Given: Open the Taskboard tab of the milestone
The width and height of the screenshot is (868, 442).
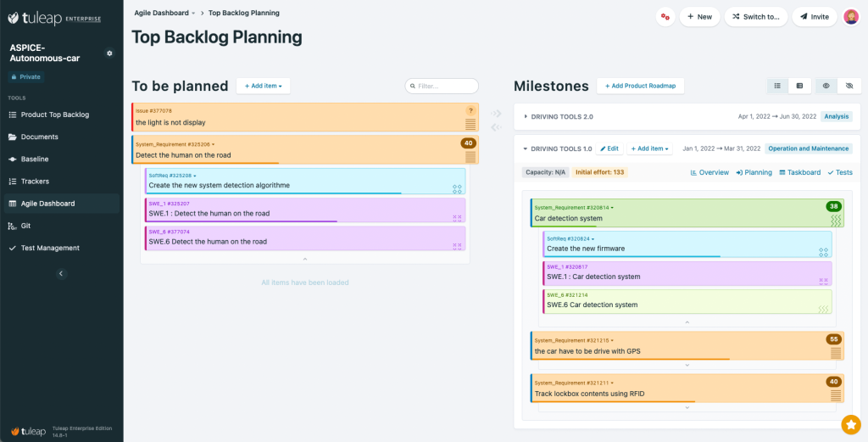Looking at the screenshot, I should click(799, 172).
